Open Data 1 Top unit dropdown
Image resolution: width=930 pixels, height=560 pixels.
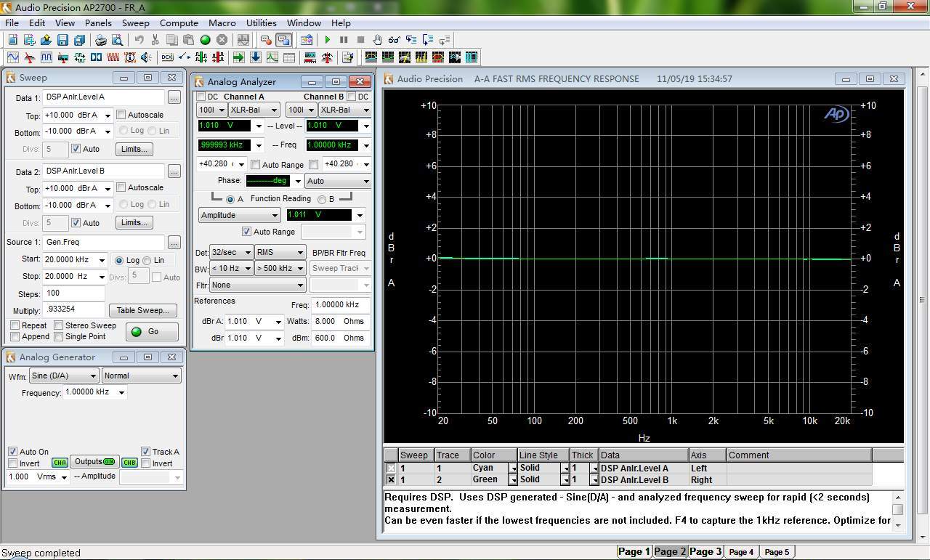[108, 115]
